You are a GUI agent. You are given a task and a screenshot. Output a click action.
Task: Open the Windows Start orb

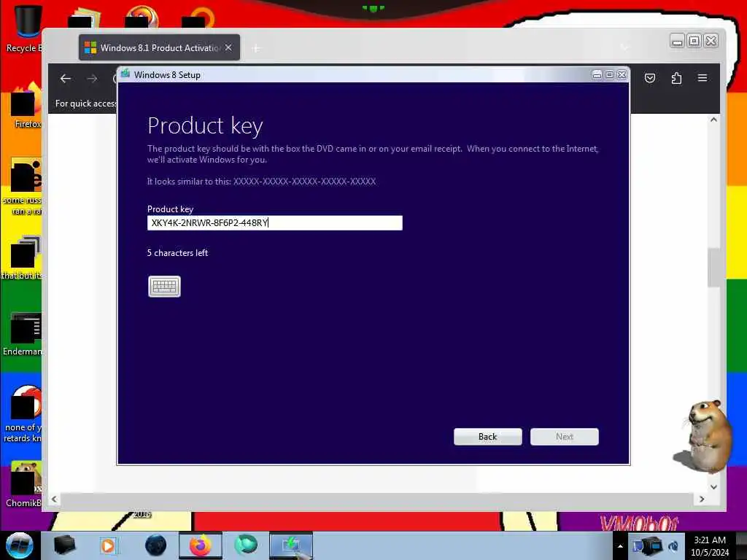[20, 545]
